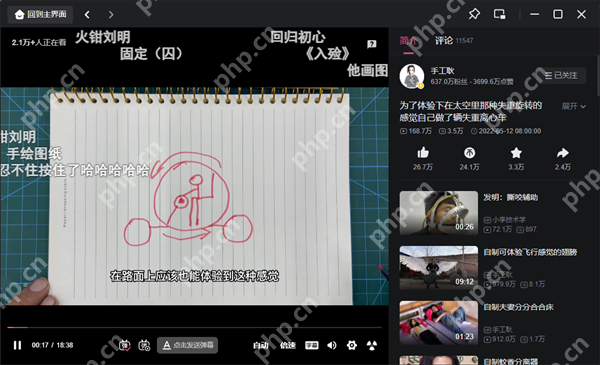This screenshot has height=365, width=600.
Task: Open the 自制可体验飞行感觉的翅膀 title link
Action: (x=530, y=252)
